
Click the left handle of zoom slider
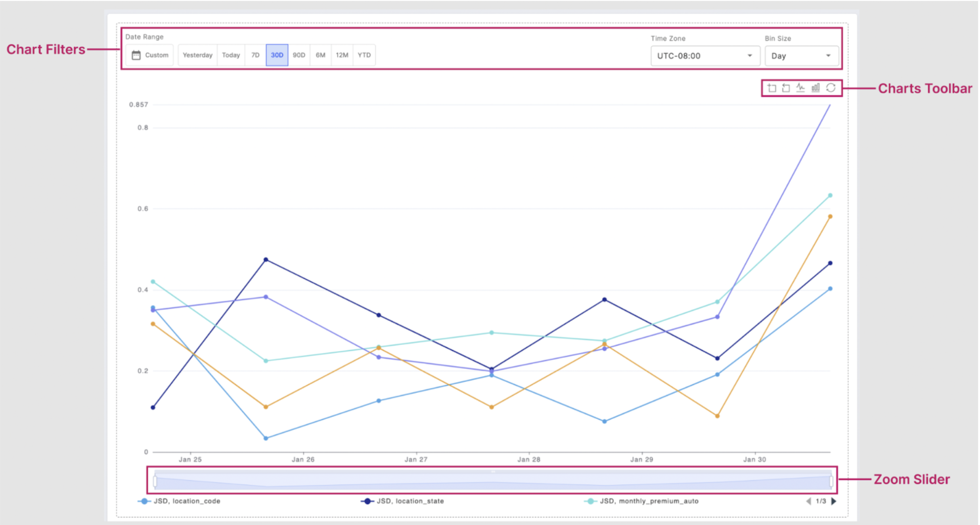click(x=155, y=481)
